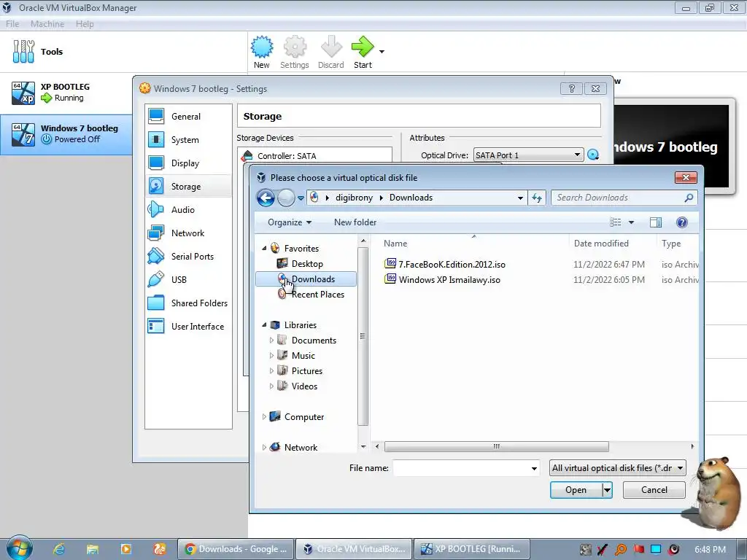Open the System settings category
This screenshot has width=747, height=560.
click(x=189, y=139)
